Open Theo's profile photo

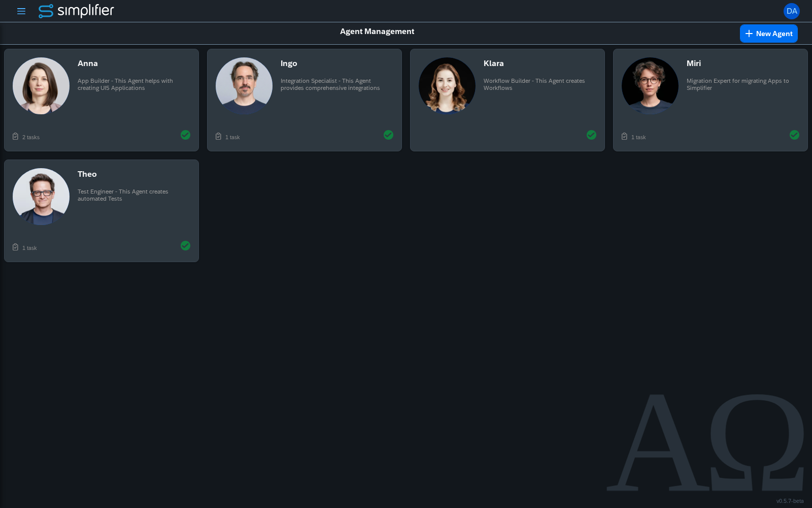pyautogui.click(x=41, y=197)
